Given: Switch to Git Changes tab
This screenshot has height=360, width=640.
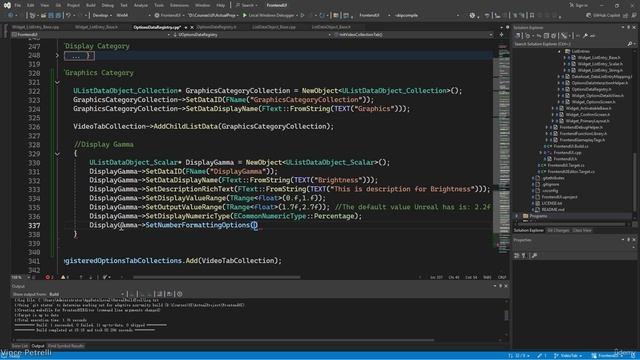Looking at the screenshot, I should pyautogui.click(x=558, y=231).
